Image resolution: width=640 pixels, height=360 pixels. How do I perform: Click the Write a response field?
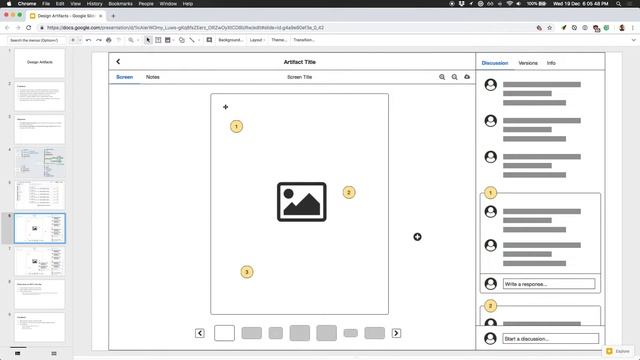549,284
